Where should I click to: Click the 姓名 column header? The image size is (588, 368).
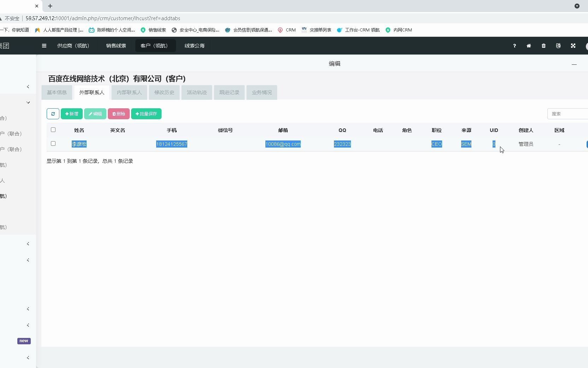point(79,130)
